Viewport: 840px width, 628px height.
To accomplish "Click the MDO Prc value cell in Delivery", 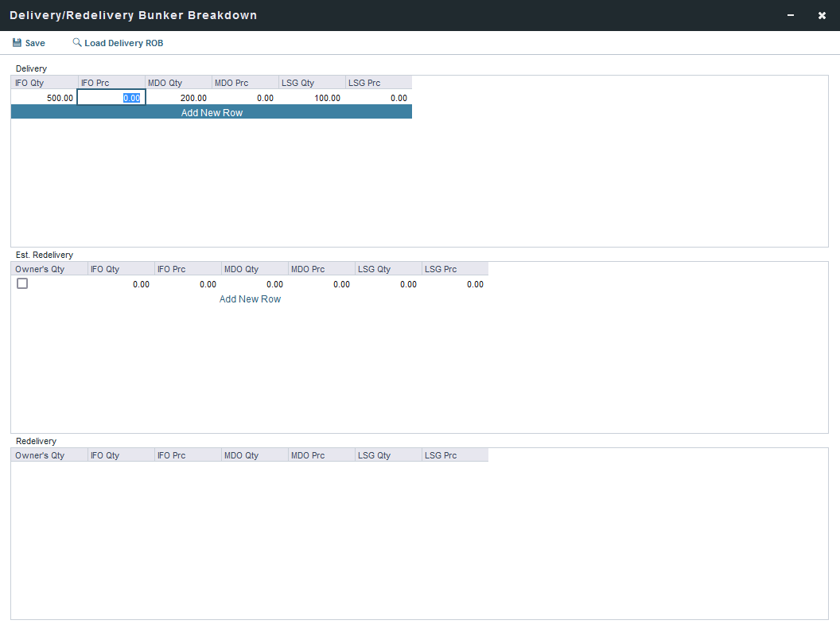I will coord(245,98).
